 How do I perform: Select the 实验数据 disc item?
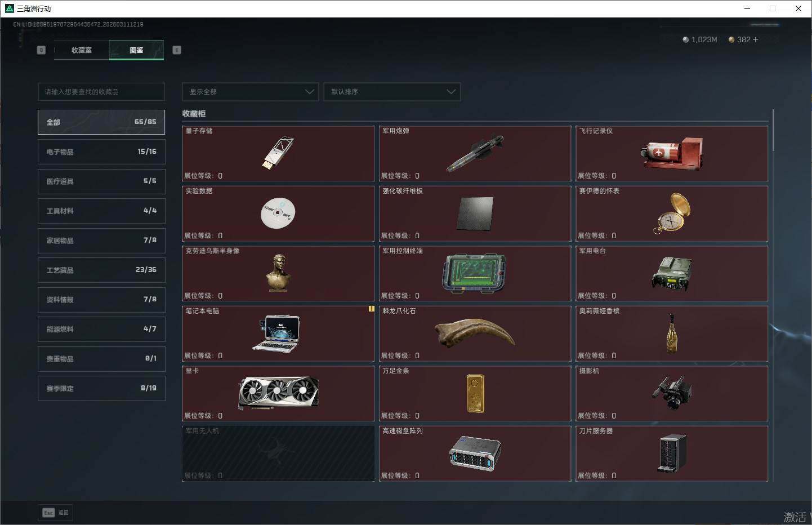278,213
